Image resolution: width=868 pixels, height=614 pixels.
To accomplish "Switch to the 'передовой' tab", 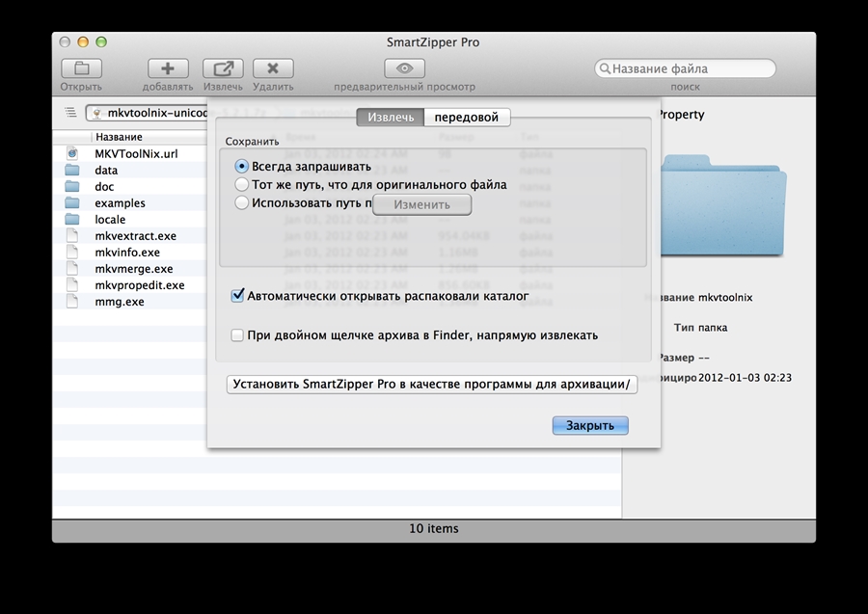I will click(x=467, y=118).
